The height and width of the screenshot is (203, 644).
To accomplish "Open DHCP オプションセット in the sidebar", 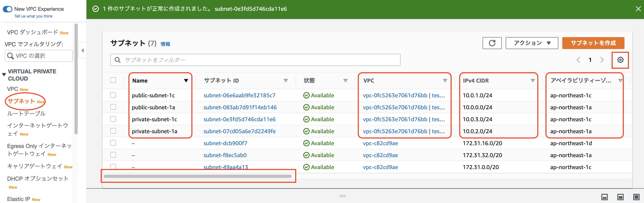I will click(38, 179).
